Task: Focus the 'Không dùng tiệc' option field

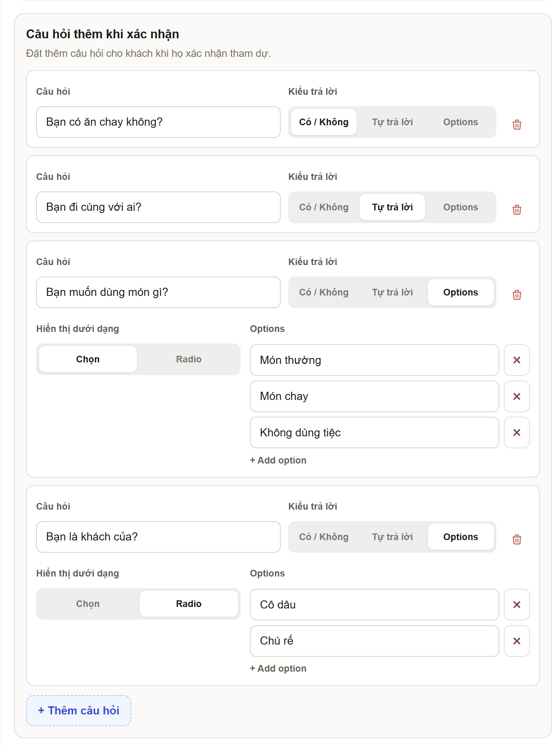Action: tap(374, 432)
